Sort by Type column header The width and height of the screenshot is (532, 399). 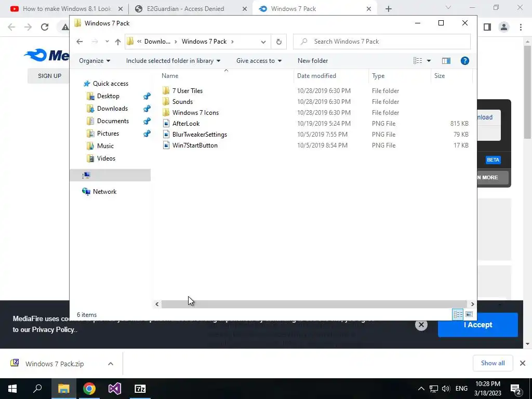click(x=400, y=76)
